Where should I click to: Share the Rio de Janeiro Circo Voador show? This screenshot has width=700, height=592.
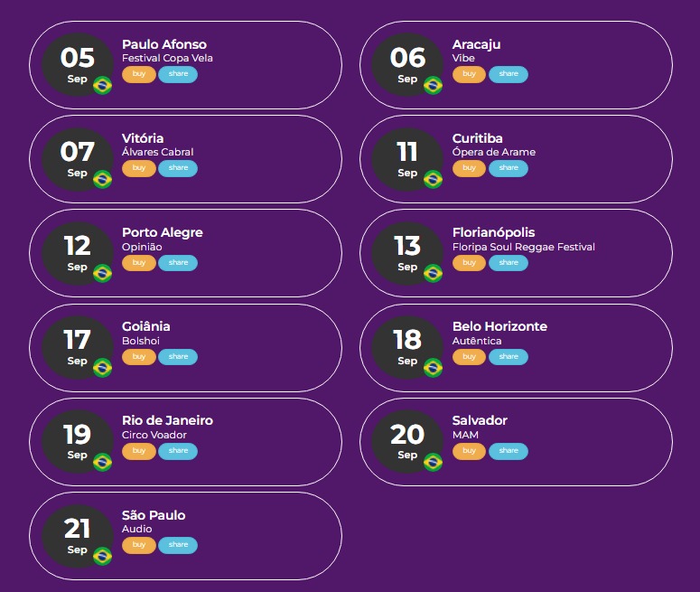pyautogui.click(x=178, y=451)
